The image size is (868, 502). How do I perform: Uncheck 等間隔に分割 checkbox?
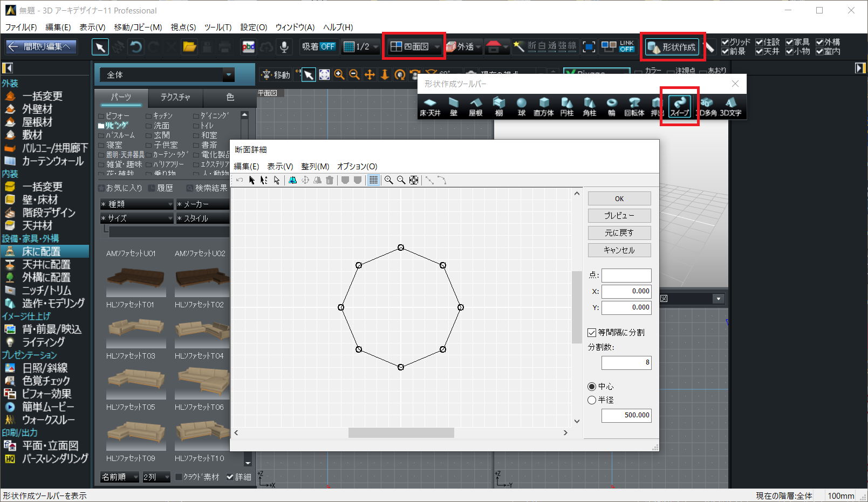pos(592,333)
